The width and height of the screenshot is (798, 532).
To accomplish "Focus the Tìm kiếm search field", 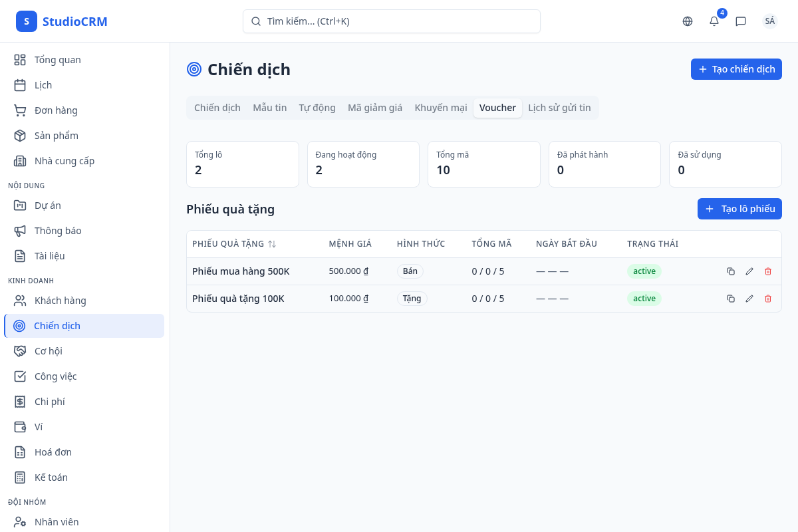I will coord(392,21).
